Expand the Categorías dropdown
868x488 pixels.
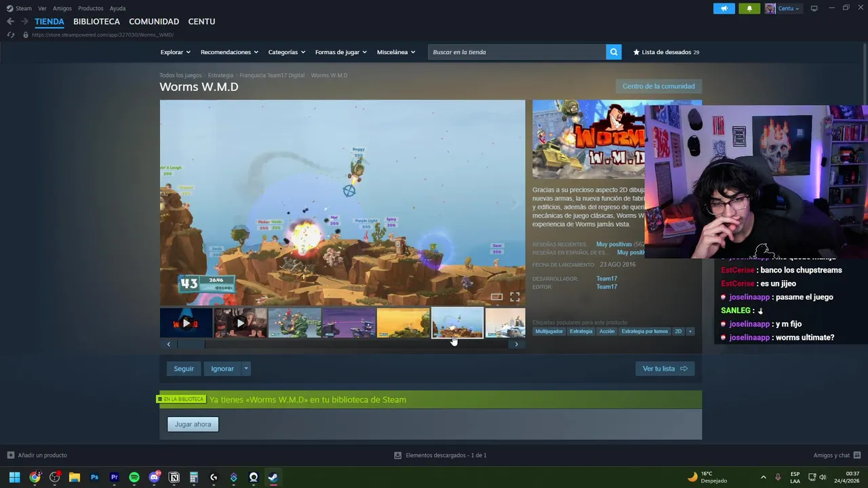pyautogui.click(x=287, y=52)
